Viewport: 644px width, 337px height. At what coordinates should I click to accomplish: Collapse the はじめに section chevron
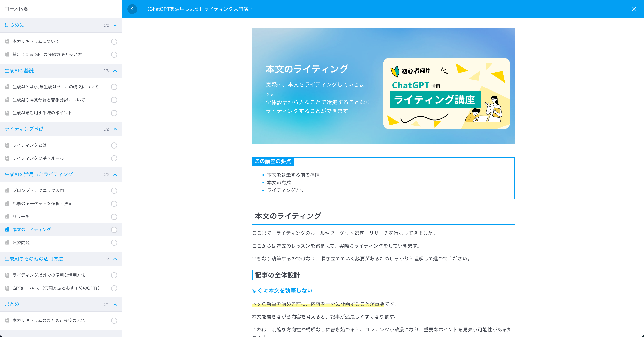pyautogui.click(x=115, y=25)
